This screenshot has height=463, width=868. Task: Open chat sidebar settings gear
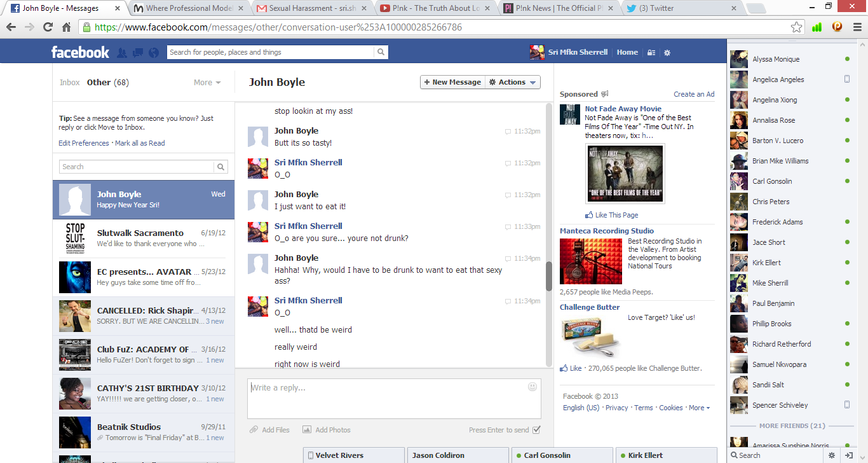point(832,455)
